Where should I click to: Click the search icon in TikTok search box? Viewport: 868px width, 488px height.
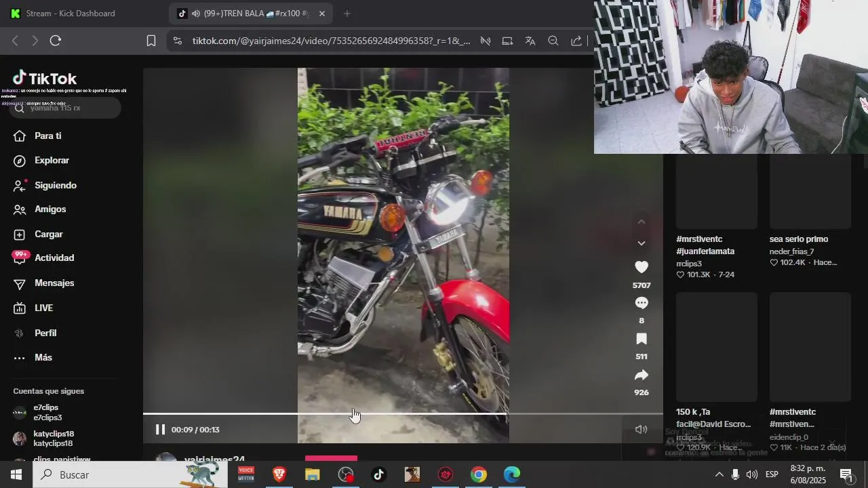click(x=19, y=108)
